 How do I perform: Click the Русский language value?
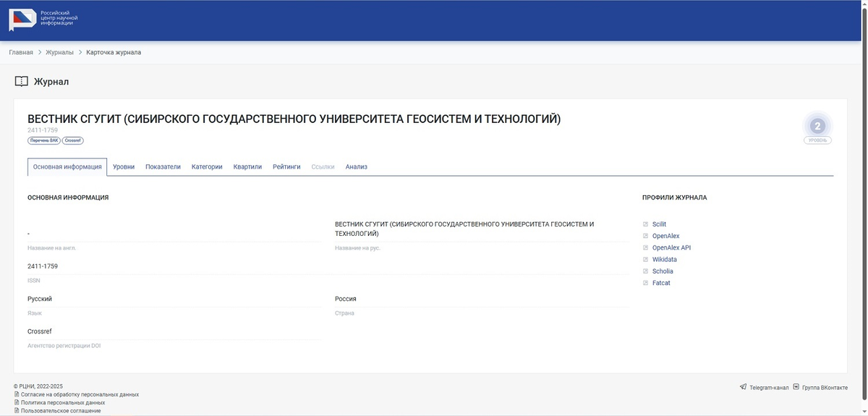coord(40,299)
